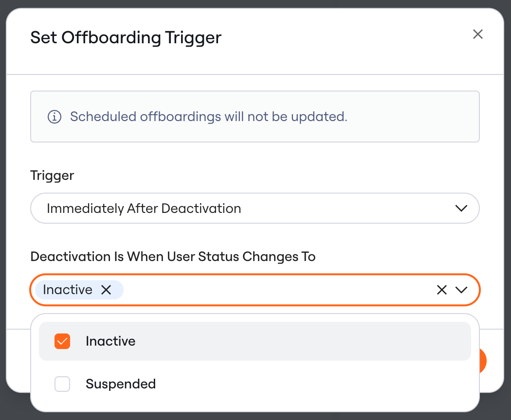Click the user status multi-select field
This screenshot has height=420, width=511.
pyautogui.click(x=255, y=290)
